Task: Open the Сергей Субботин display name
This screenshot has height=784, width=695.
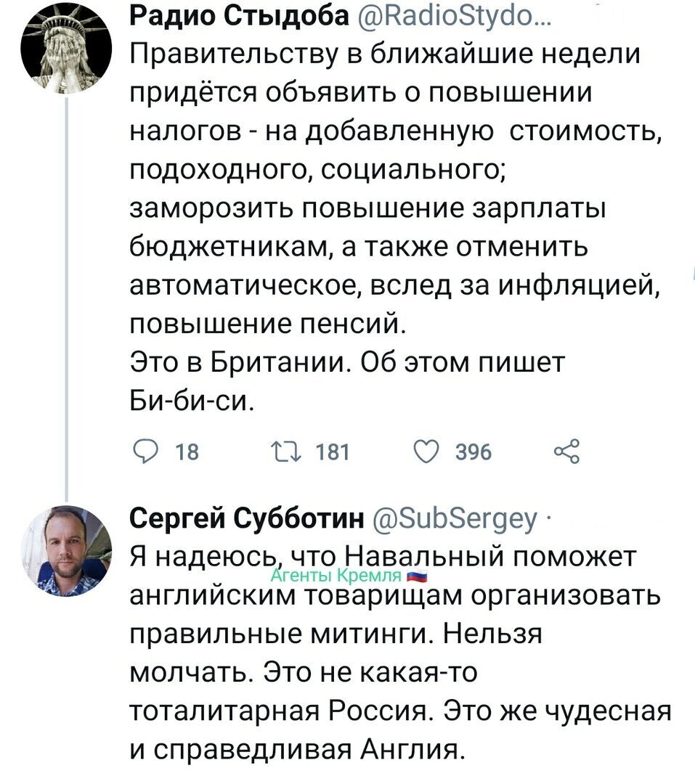Action: 247,519
